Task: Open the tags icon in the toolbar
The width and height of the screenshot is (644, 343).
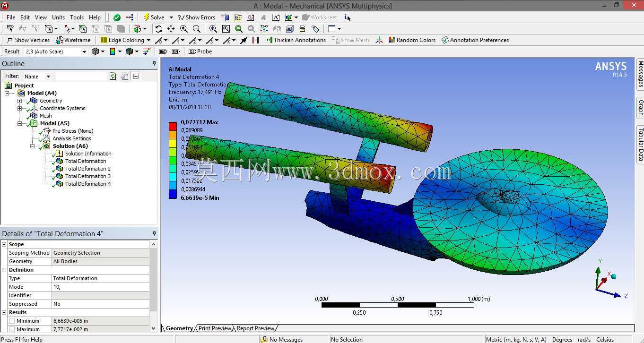Action: [315, 29]
